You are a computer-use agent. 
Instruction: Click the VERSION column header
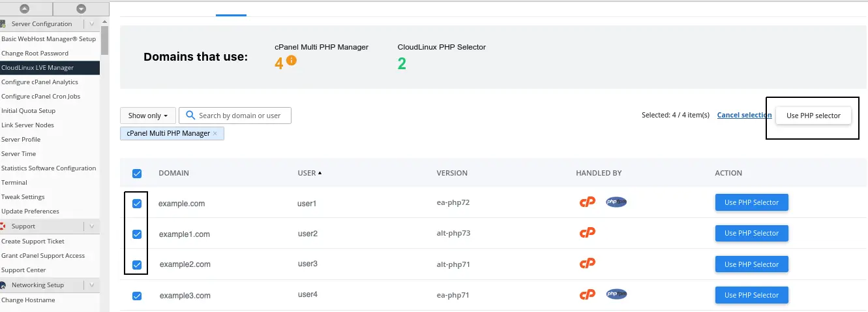click(x=452, y=173)
